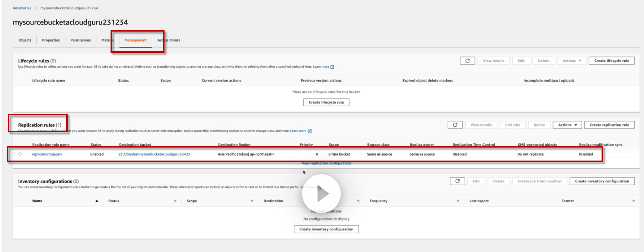Open destination bucket mydestinationbucketacloudguru32423 link
The image size is (644, 252).
coord(154,154)
